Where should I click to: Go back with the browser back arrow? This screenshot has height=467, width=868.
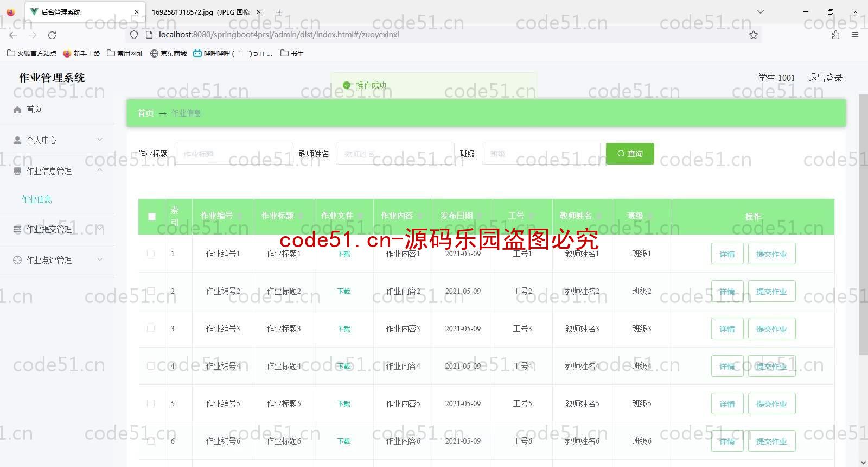click(x=13, y=35)
